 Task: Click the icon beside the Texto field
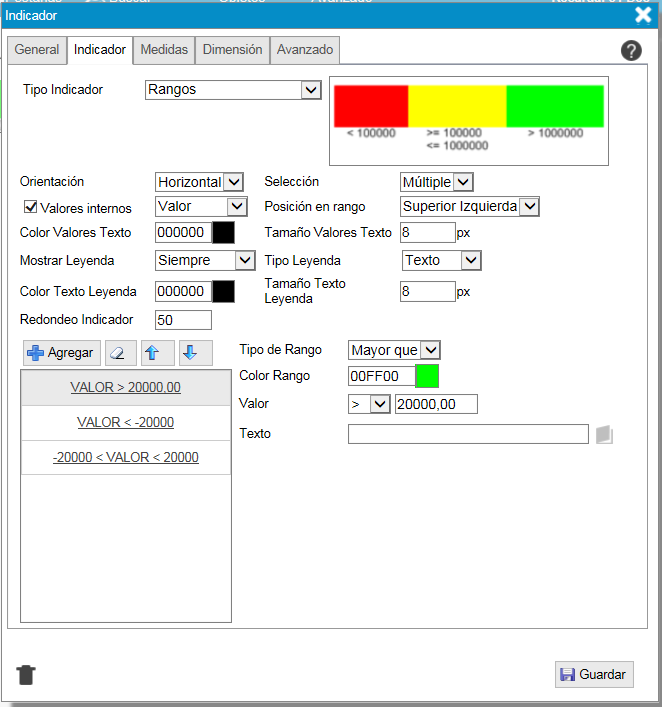[x=603, y=434]
